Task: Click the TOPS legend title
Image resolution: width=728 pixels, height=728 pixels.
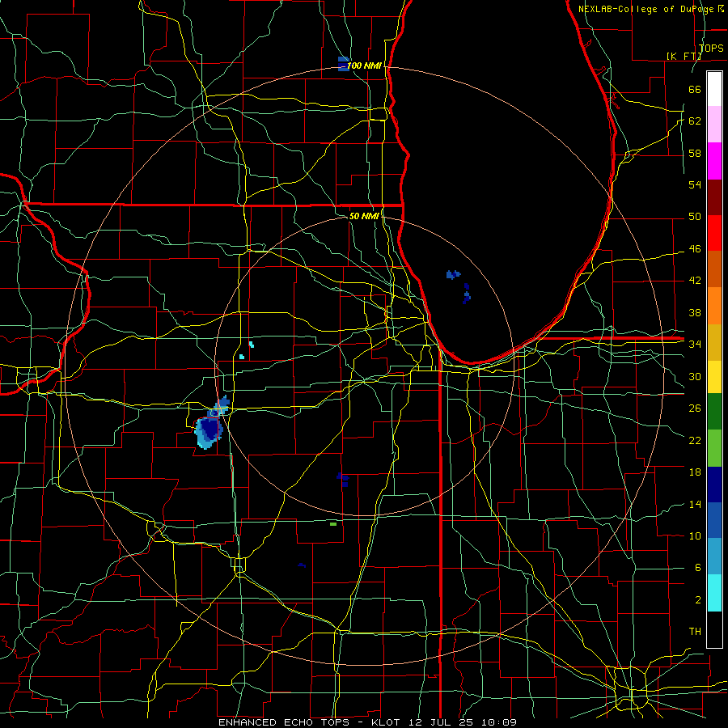Action: click(x=711, y=48)
